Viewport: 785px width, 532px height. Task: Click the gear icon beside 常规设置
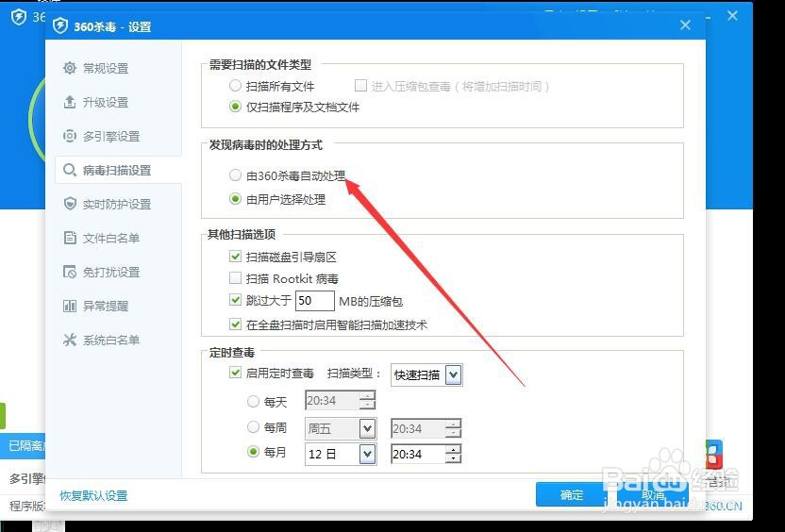point(70,68)
